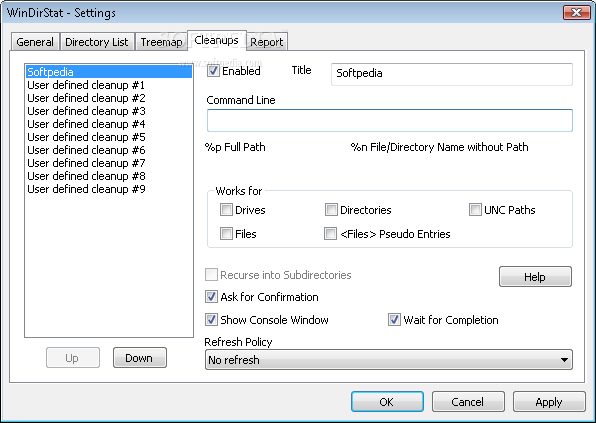Image resolution: width=596 pixels, height=423 pixels.
Task: Select User defined cleanup #7
Action: point(109,163)
